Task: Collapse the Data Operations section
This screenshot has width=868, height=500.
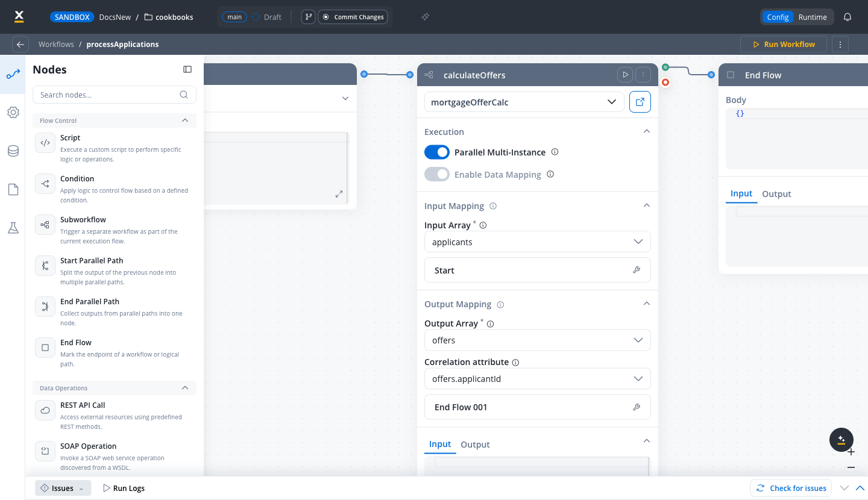Action: click(185, 388)
